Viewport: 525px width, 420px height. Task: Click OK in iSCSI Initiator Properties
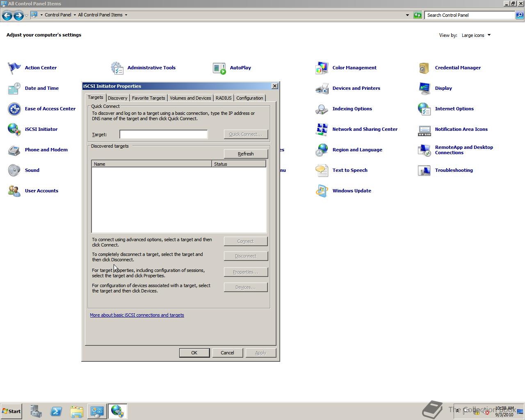tap(194, 353)
